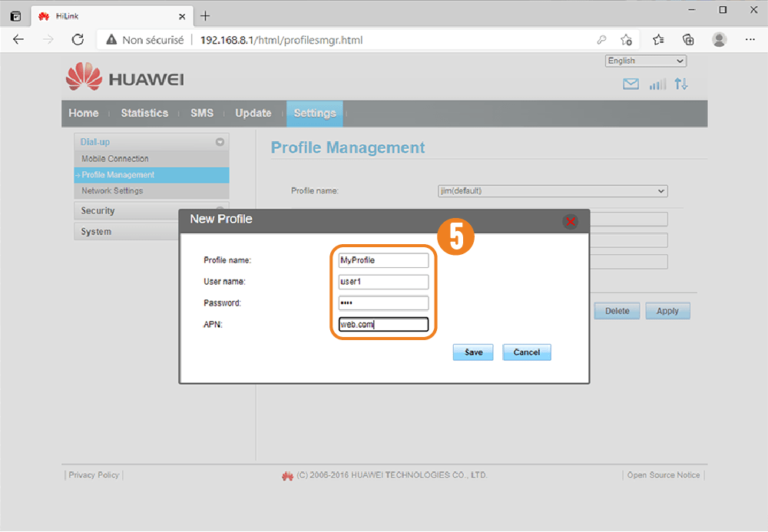This screenshot has height=532, width=768.
Task: Open the Open Source Notice link
Action: (x=664, y=474)
